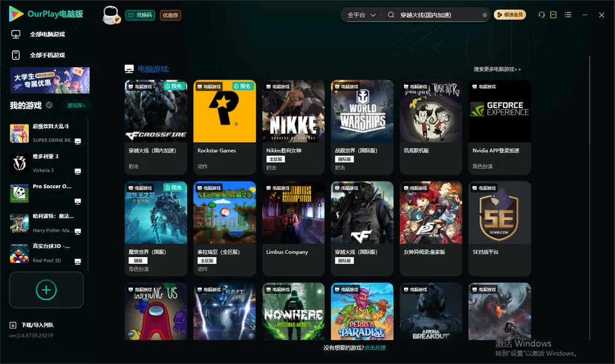Click the 电脑游戏 section header icon
Screen dimensions: 615x364
click(129, 69)
